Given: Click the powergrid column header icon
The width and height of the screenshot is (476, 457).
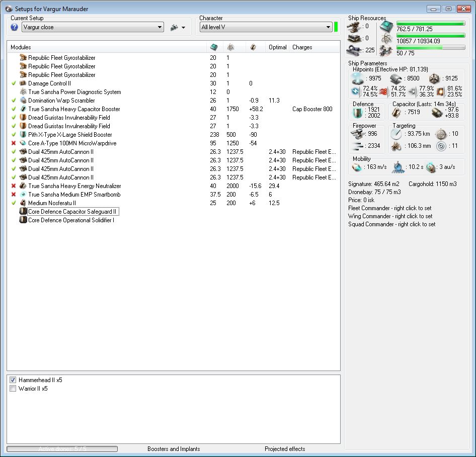Looking at the screenshot, I should click(231, 47).
